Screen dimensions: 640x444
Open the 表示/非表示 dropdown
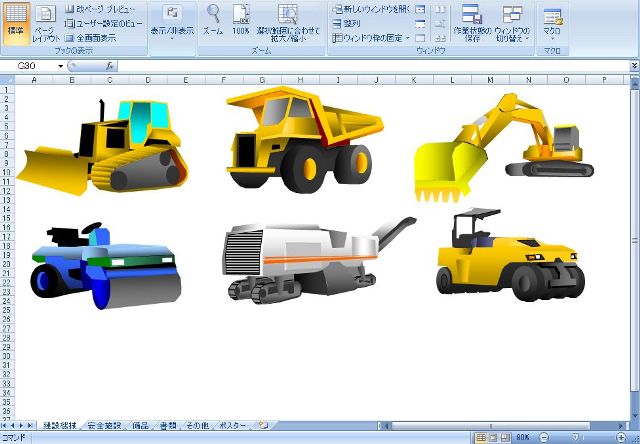pos(172,24)
